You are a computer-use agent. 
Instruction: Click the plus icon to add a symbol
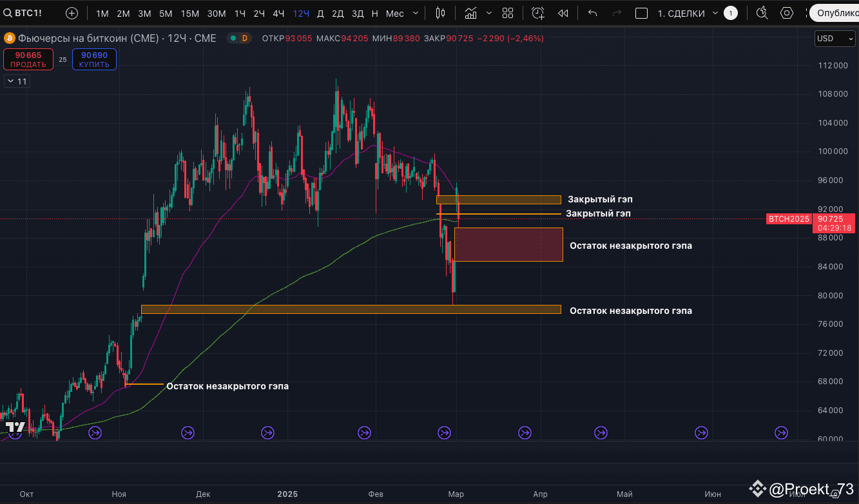click(x=71, y=13)
